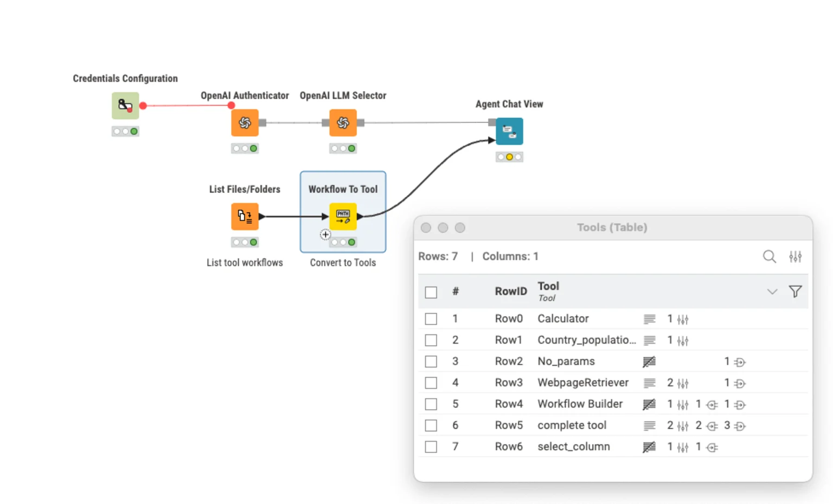Viewport: 833px width, 504px height.
Task: Click the plus icon beneath Workflow To Tool
Action: click(x=325, y=235)
